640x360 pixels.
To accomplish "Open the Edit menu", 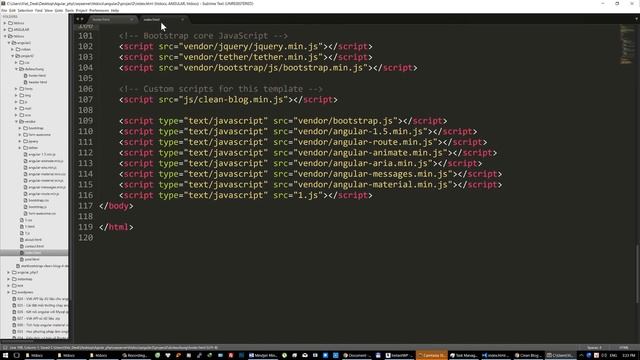I will pos(12,10).
